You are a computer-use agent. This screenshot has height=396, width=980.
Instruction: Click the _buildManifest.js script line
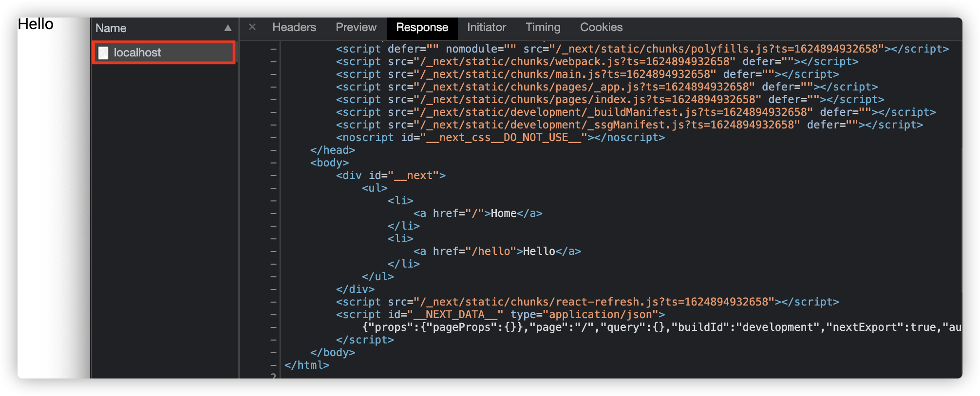point(636,112)
